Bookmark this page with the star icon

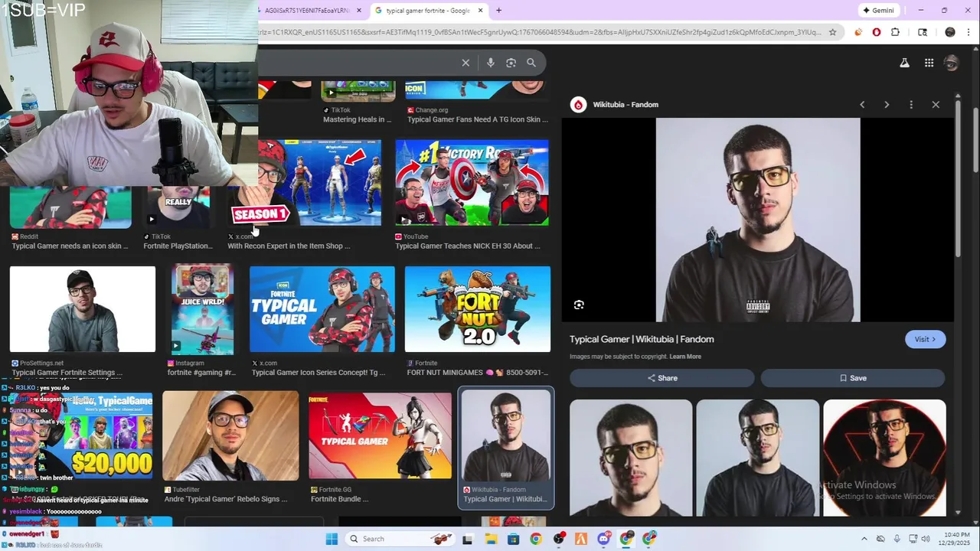coord(833,32)
